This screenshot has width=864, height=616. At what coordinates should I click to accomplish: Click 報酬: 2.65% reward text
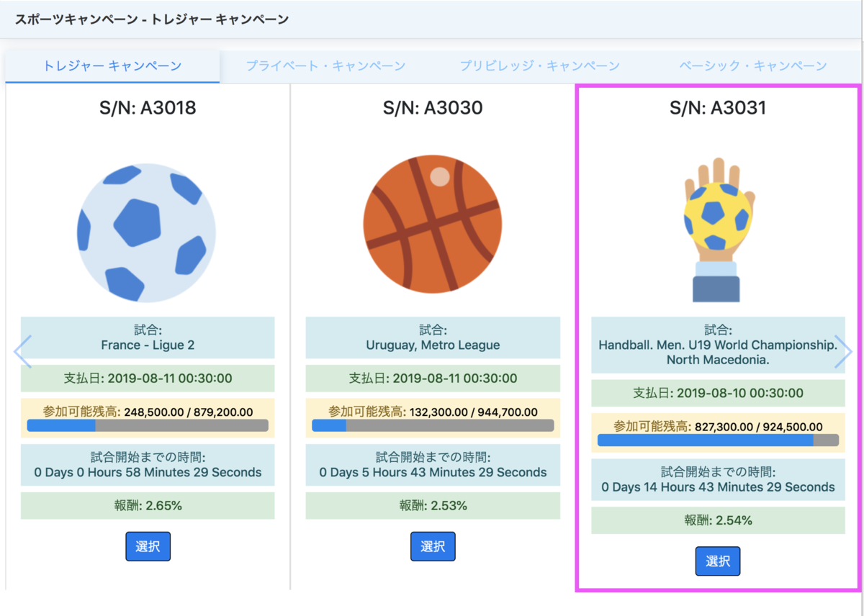click(148, 506)
